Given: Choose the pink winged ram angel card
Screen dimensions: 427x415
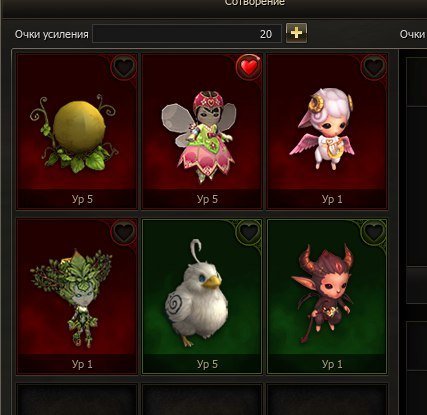Looking at the screenshot, I should (327, 131).
